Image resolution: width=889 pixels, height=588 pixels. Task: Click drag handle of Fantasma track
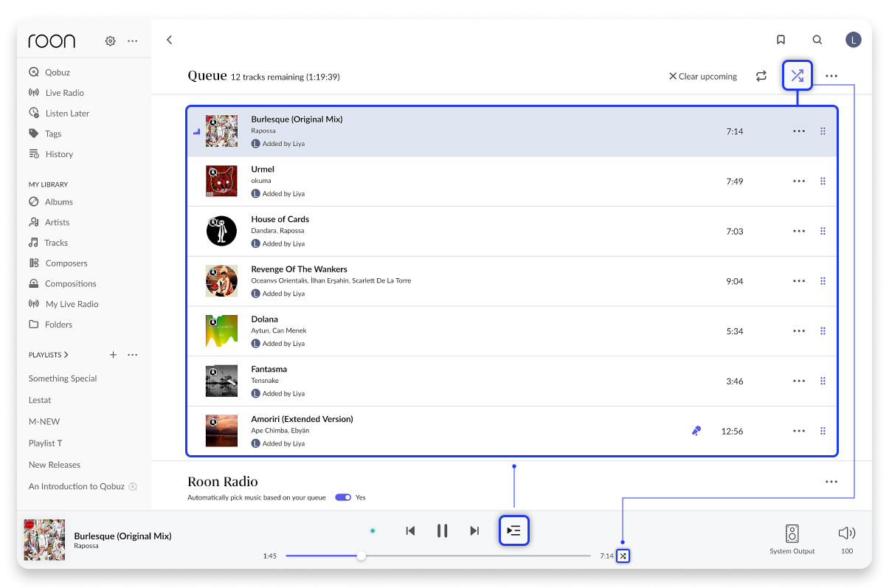[x=823, y=381]
